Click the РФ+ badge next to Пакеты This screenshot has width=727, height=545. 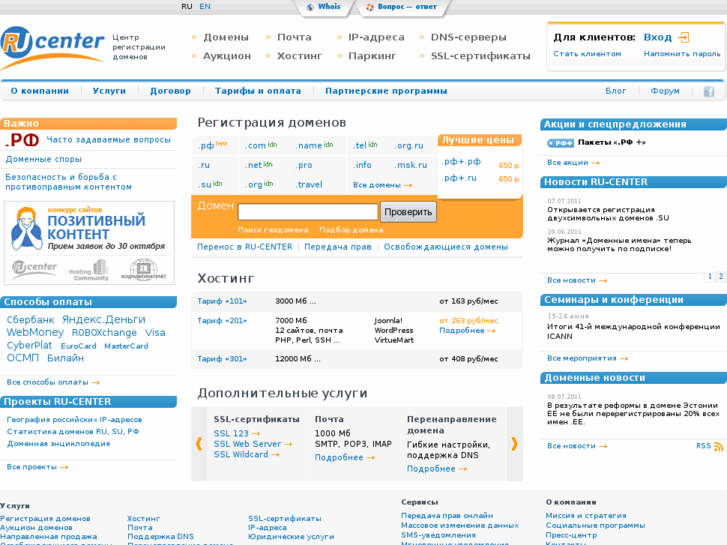click(x=561, y=143)
